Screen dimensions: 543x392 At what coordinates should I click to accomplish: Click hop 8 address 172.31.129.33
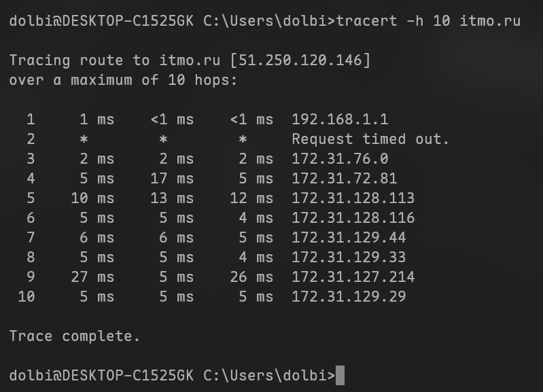[x=349, y=257]
